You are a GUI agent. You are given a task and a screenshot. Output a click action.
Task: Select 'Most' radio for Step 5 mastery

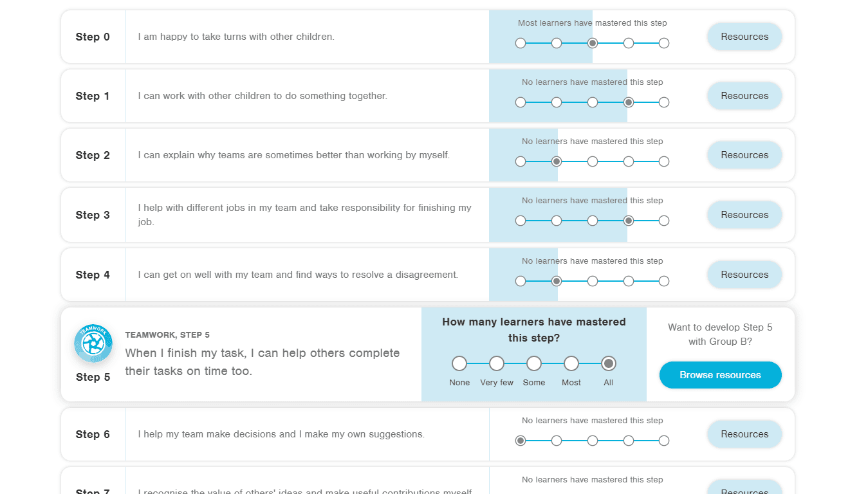571,364
